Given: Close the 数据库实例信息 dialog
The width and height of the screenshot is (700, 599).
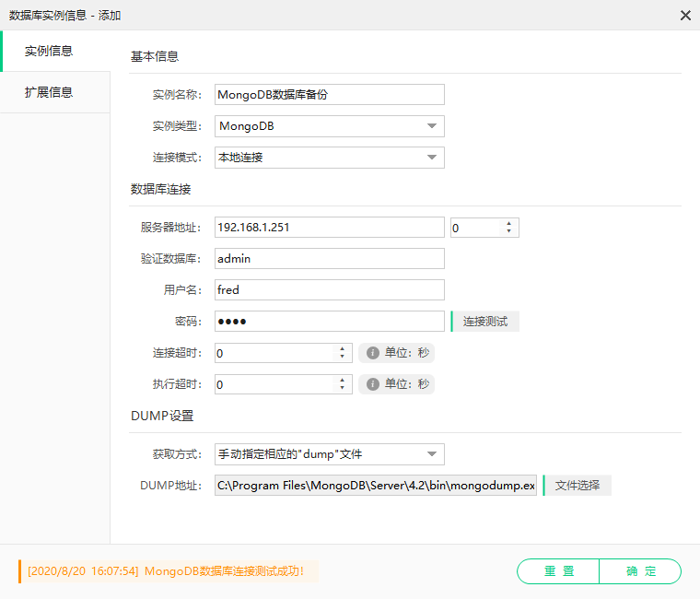Looking at the screenshot, I should point(685,16).
